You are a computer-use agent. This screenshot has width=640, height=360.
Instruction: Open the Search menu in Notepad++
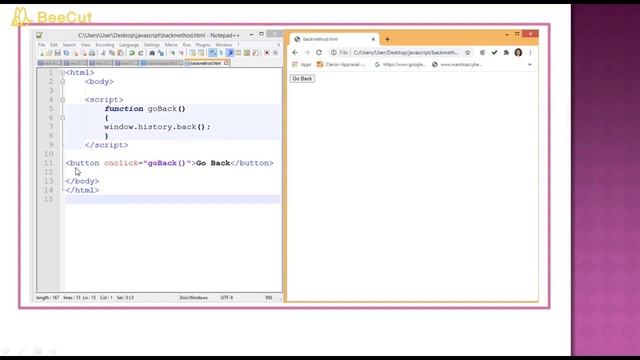[69, 44]
